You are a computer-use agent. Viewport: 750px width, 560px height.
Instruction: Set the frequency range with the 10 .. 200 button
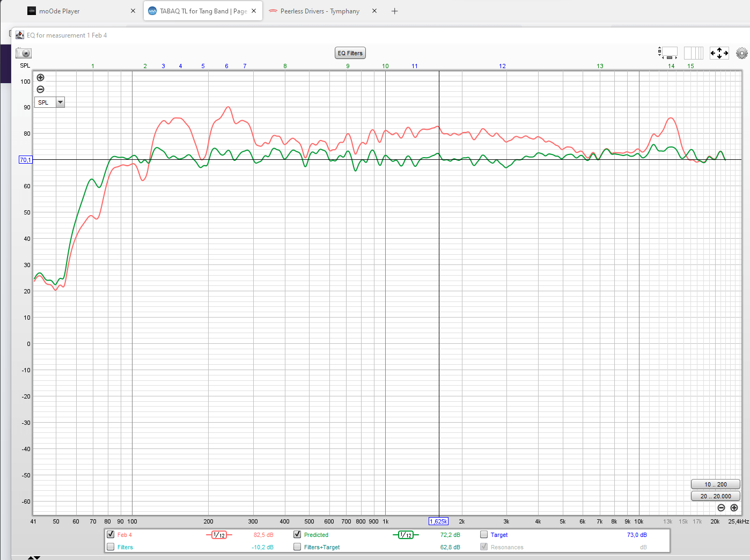click(x=716, y=484)
